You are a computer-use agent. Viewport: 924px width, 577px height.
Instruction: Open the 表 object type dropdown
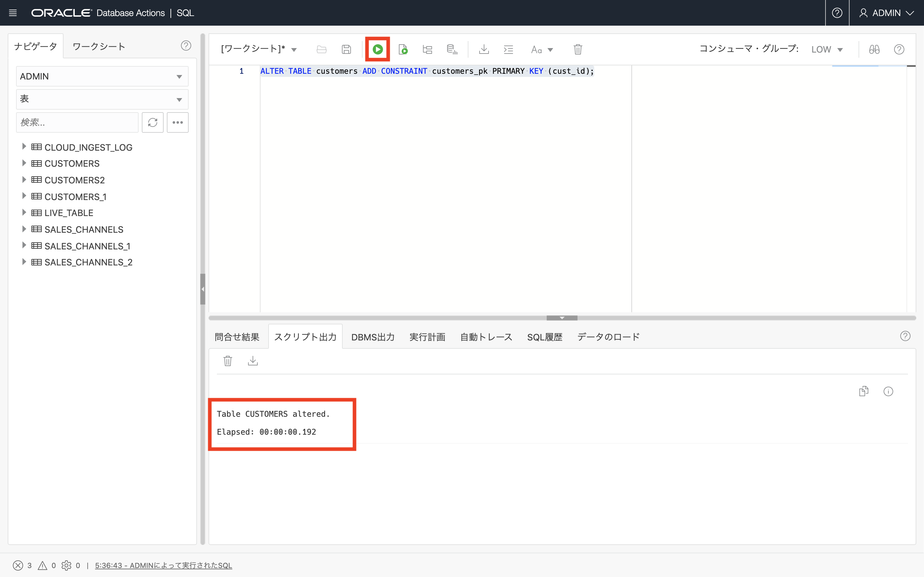tap(102, 99)
